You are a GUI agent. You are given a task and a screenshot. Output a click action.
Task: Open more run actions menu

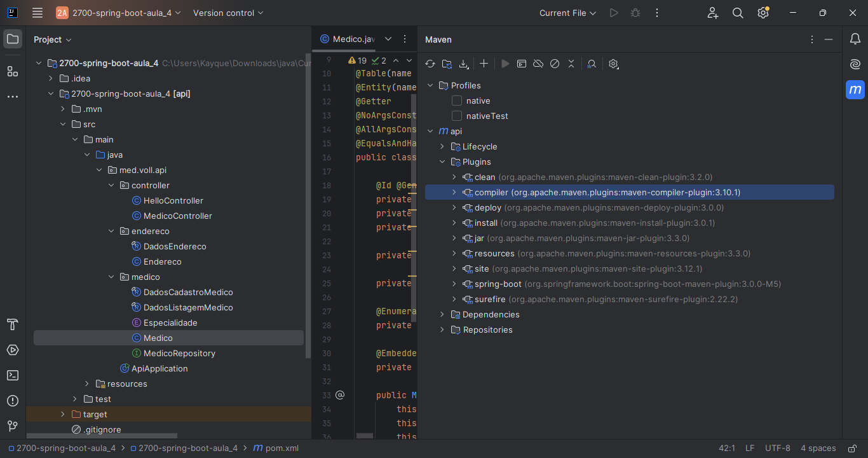pyautogui.click(x=657, y=13)
